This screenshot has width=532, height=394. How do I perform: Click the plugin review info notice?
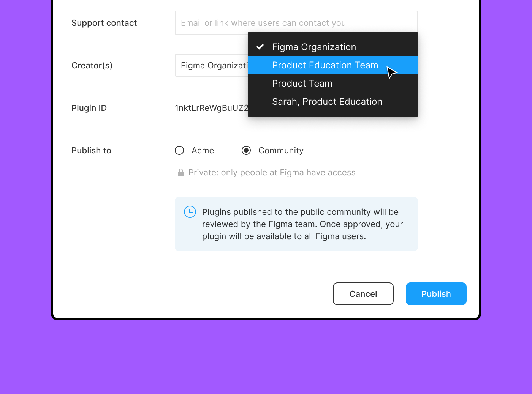[296, 224]
